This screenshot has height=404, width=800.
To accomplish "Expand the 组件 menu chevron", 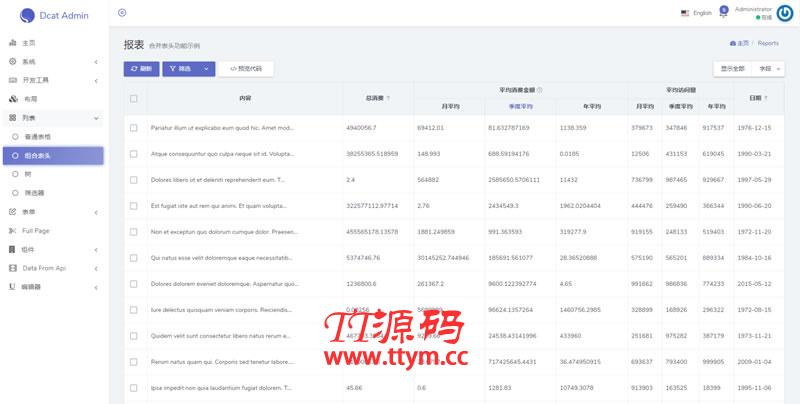I will [x=96, y=250].
